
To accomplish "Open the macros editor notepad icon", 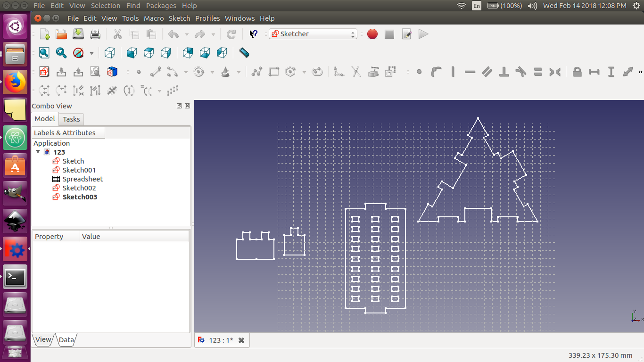I will (x=406, y=34).
